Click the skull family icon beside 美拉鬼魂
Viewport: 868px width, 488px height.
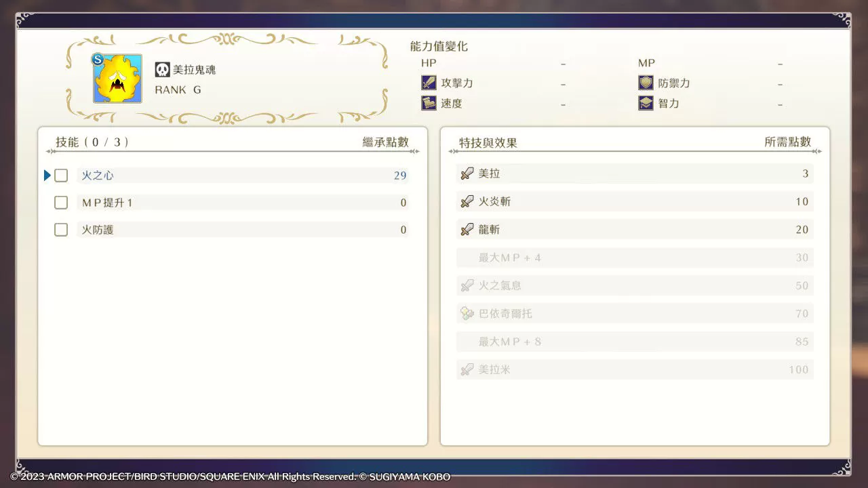[162, 70]
